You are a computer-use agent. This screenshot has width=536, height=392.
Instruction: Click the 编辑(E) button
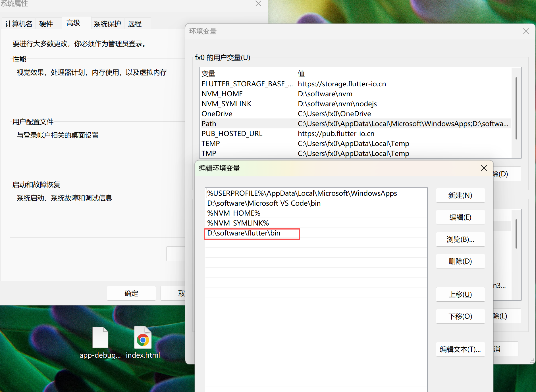[460, 217]
